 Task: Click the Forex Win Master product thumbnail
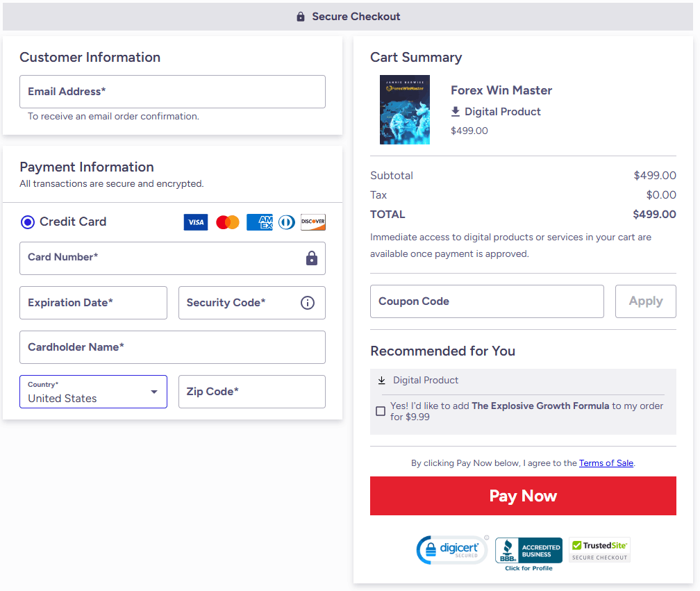pos(405,110)
